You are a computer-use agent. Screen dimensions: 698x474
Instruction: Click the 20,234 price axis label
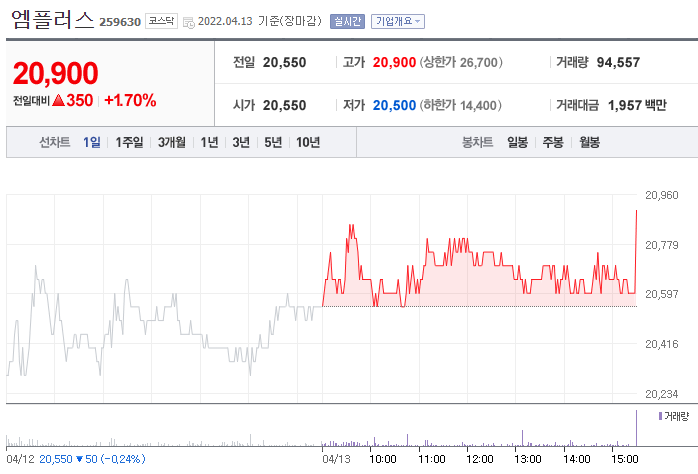[662, 394]
